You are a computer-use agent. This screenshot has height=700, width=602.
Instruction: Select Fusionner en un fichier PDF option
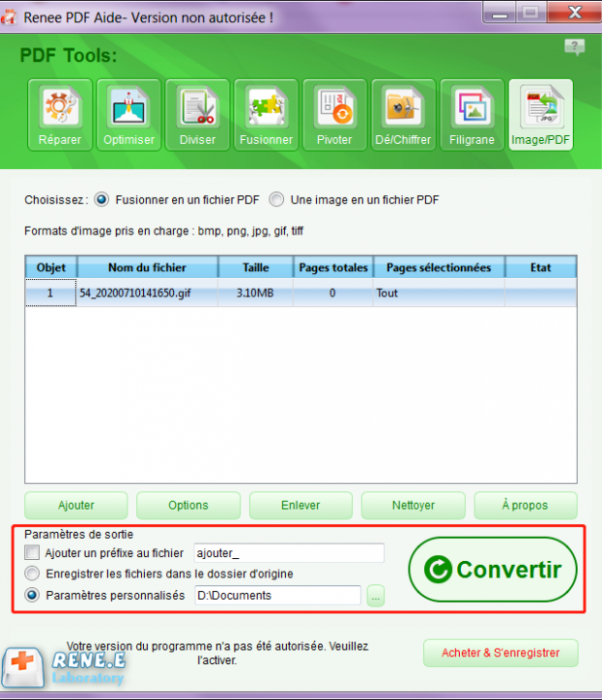tap(102, 199)
